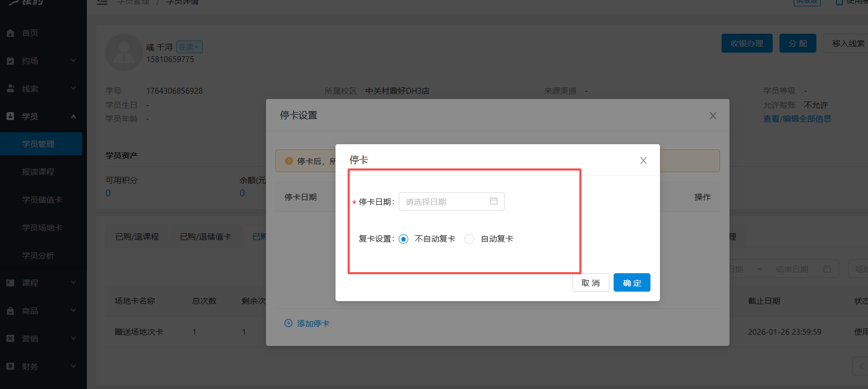This screenshot has width=868, height=389.
Task: Click student number 1764306856928
Action: (x=174, y=91)
